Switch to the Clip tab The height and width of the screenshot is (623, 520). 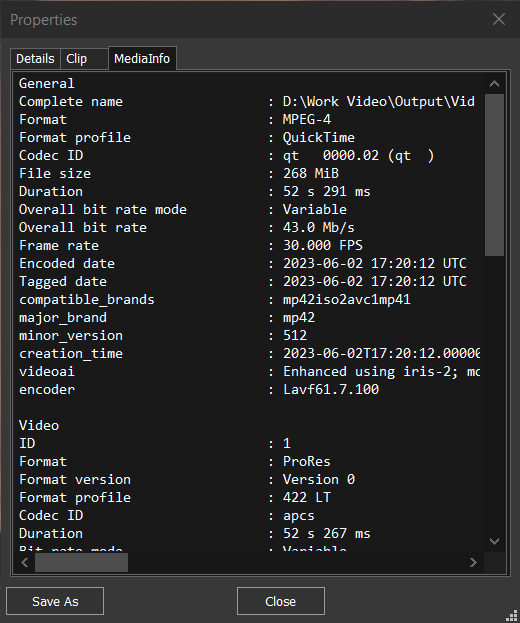84,59
